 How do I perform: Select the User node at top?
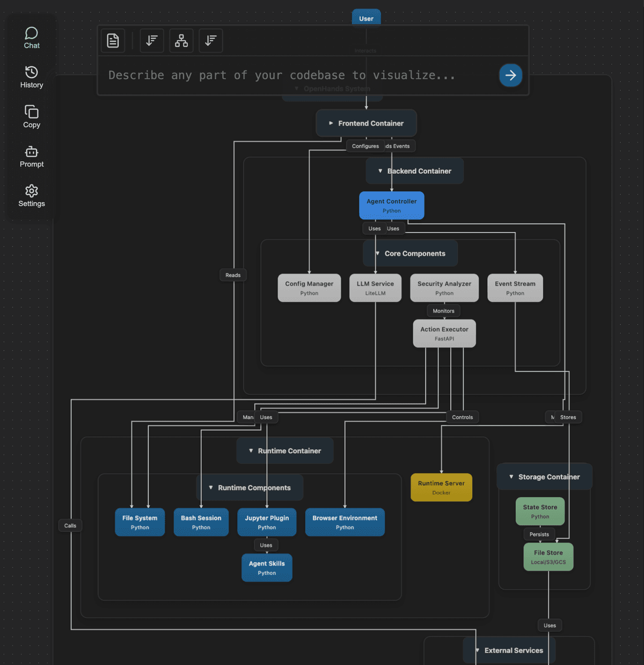367,18
